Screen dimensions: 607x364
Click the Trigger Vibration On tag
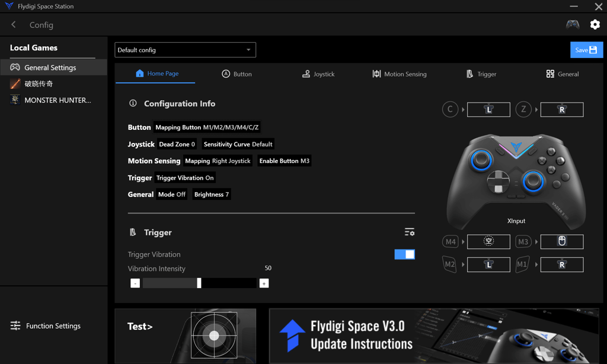pyautogui.click(x=185, y=178)
